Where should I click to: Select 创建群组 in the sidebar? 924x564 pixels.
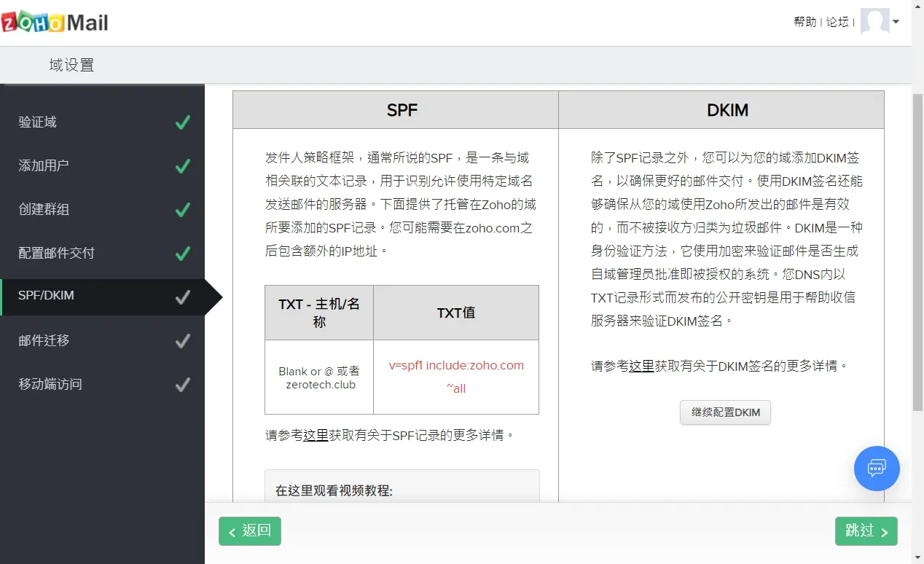coord(102,210)
